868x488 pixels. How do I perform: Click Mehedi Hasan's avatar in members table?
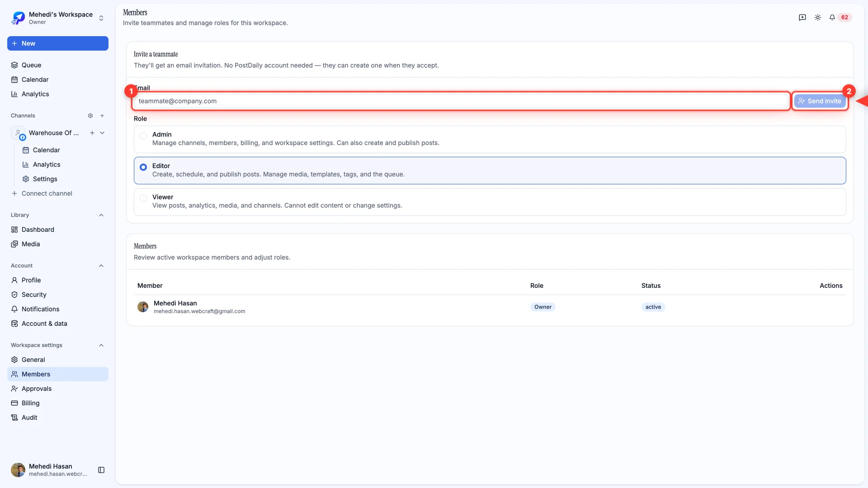[x=143, y=307]
